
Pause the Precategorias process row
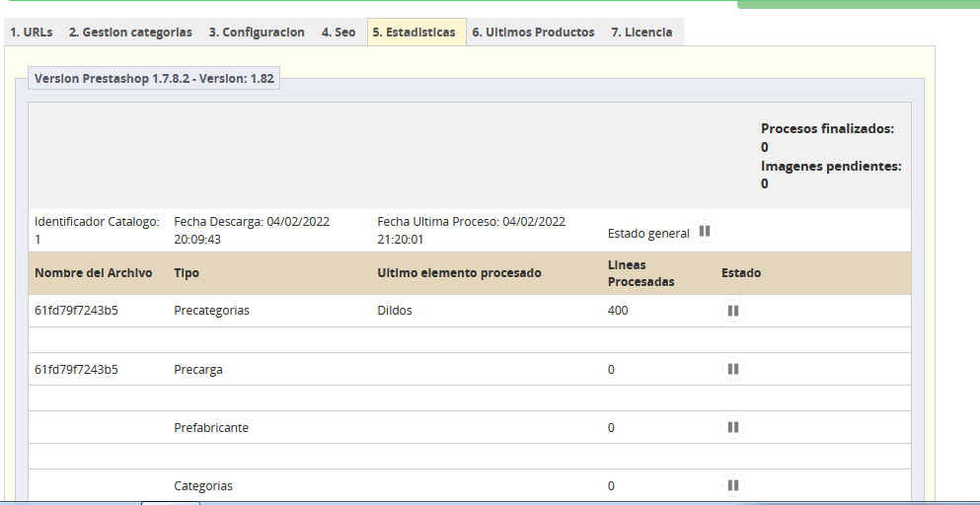[732, 311]
